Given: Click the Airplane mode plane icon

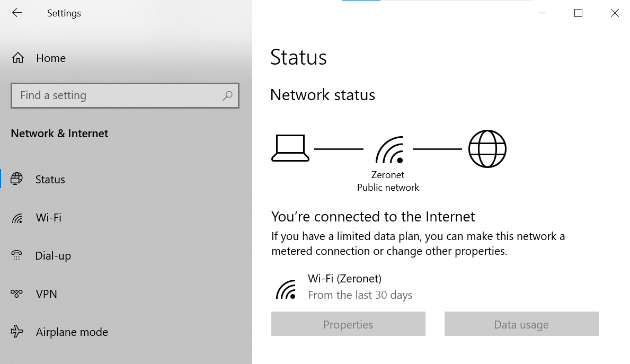Looking at the screenshot, I should click(17, 332).
